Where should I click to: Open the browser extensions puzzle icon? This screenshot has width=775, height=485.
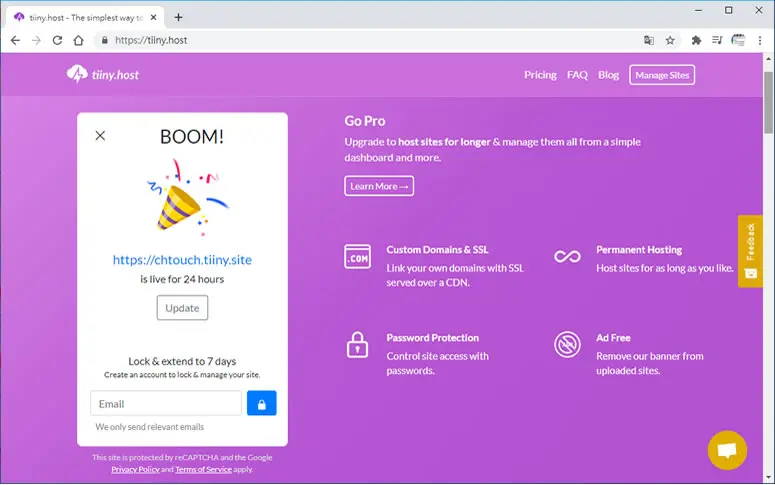click(696, 41)
